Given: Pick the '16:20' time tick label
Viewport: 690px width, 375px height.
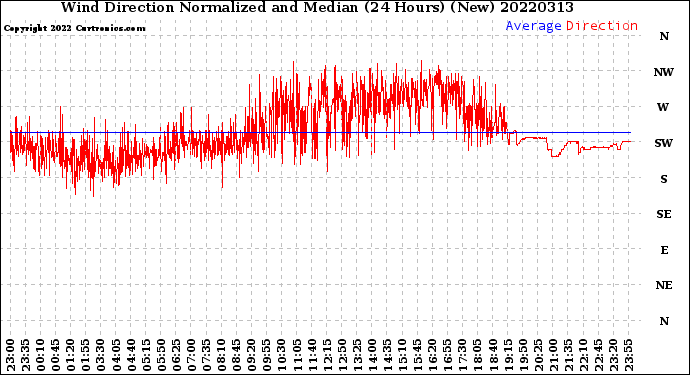Looking at the screenshot, I should (x=432, y=355).
